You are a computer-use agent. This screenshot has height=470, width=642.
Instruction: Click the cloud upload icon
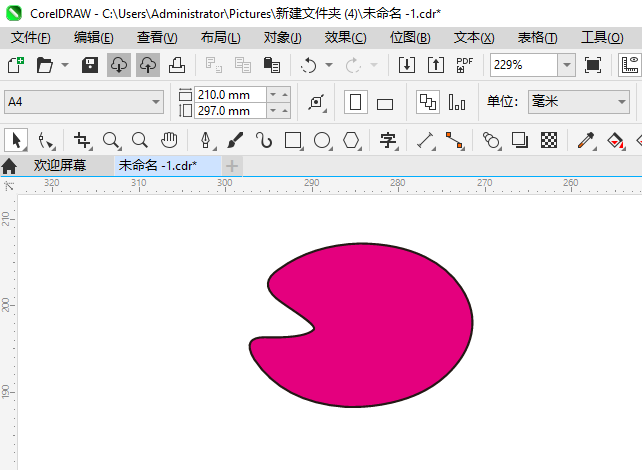tap(148, 65)
